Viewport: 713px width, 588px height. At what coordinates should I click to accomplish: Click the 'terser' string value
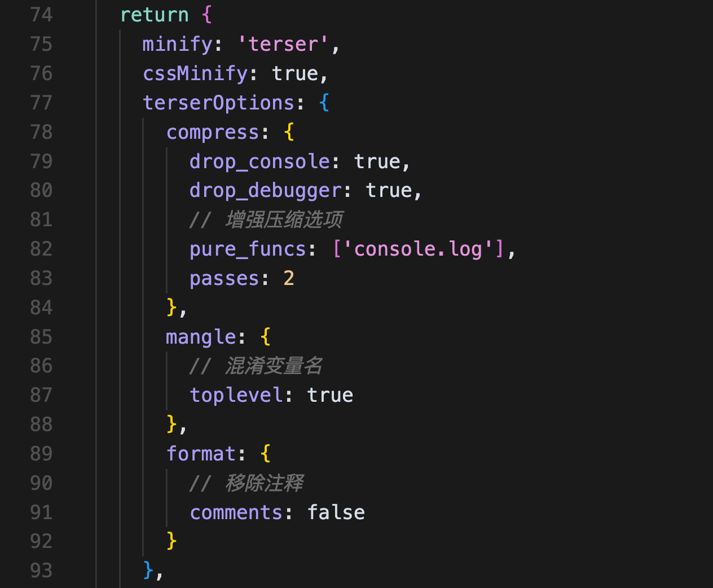tap(283, 44)
